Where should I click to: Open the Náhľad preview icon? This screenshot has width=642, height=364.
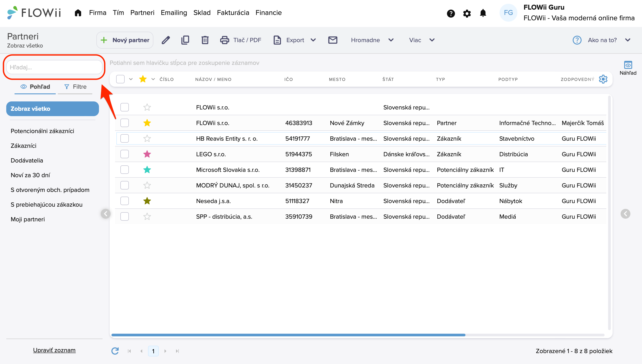628,68
